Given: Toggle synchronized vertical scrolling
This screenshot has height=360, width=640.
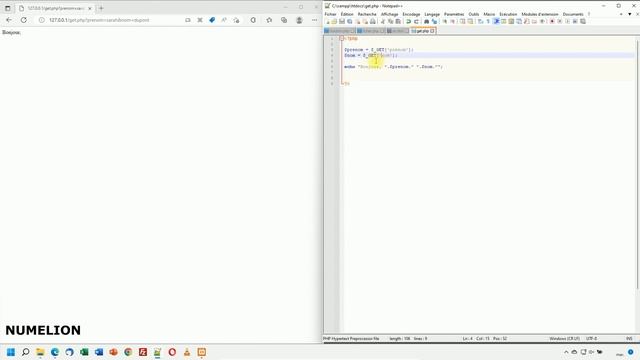Looking at the screenshot, I should tap(462, 21).
